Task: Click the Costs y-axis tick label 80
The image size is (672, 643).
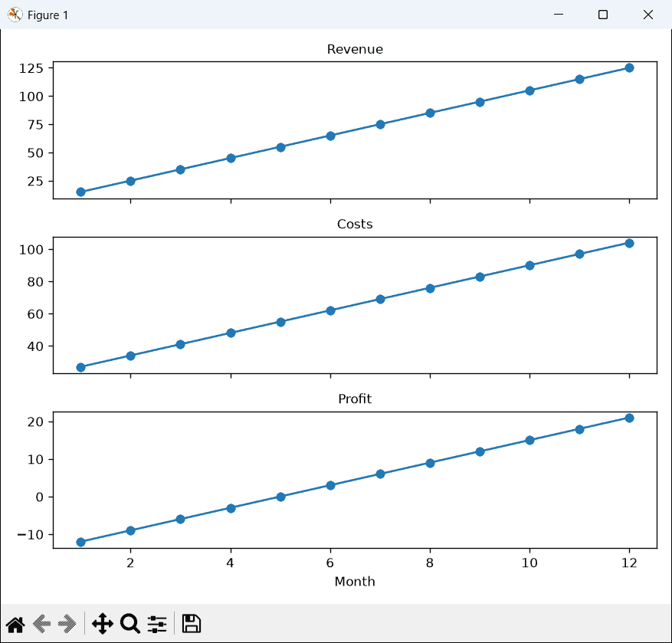Action: point(35,282)
